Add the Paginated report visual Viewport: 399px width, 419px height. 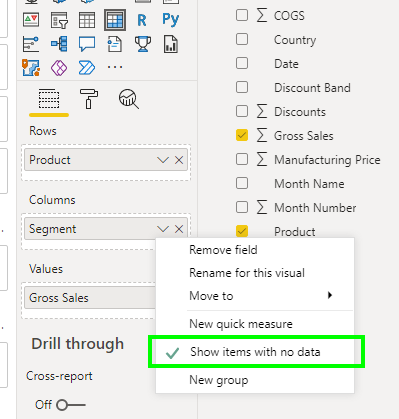pyautogui.click(x=171, y=44)
